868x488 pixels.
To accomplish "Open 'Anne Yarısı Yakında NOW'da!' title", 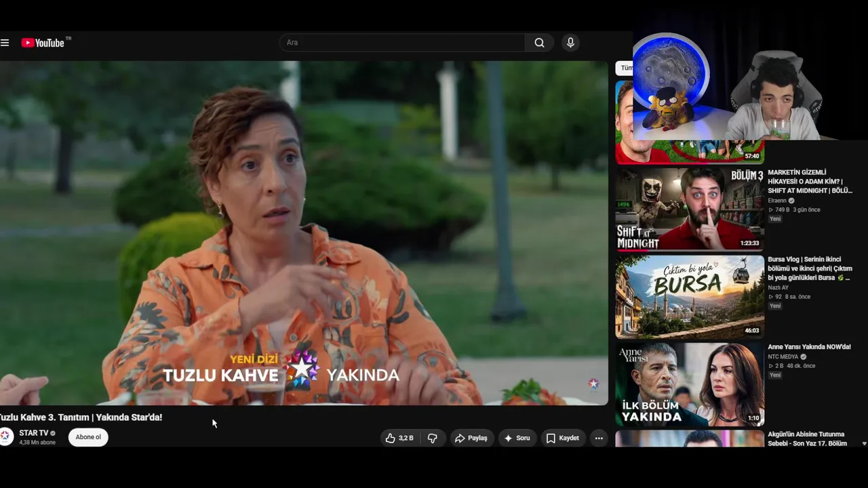I will [x=809, y=347].
